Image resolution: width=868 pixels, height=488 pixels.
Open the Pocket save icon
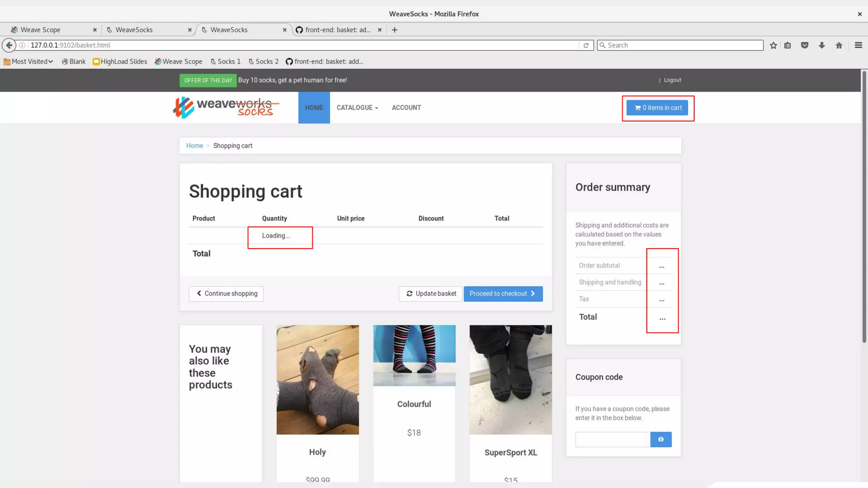pyautogui.click(x=804, y=45)
